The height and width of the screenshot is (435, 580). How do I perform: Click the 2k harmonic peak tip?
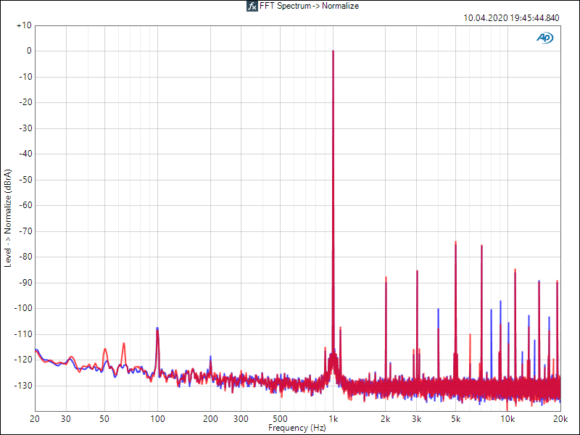coord(386,277)
